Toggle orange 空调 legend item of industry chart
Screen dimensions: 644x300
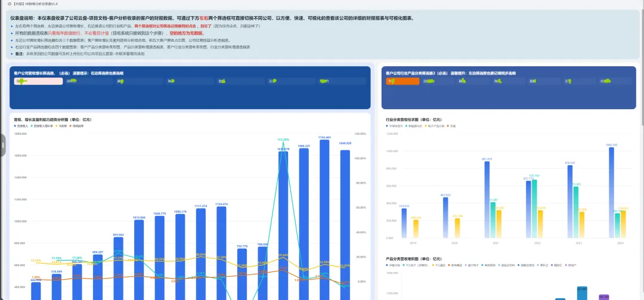click(451, 125)
